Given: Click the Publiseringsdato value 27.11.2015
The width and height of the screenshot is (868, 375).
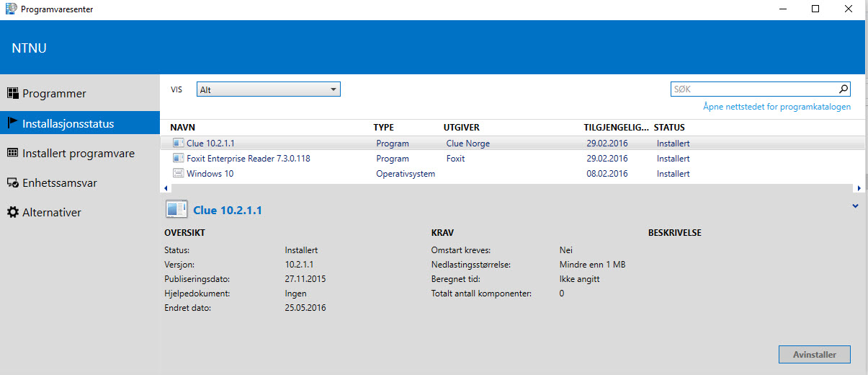Looking at the screenshot, I should (305, 279).
